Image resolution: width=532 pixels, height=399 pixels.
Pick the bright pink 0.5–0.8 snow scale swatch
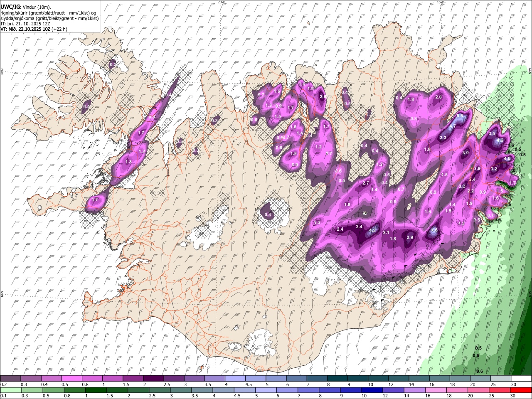click(71, 379)
